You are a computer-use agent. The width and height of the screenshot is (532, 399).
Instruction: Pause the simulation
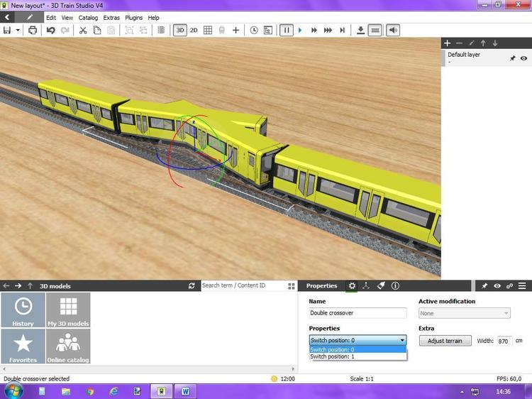coord(287,31)
